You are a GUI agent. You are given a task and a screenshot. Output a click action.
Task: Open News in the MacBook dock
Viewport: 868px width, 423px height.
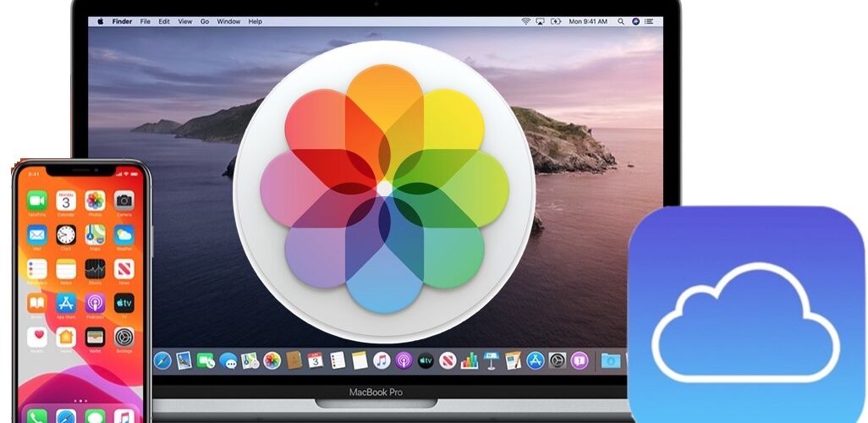(448, 360)
